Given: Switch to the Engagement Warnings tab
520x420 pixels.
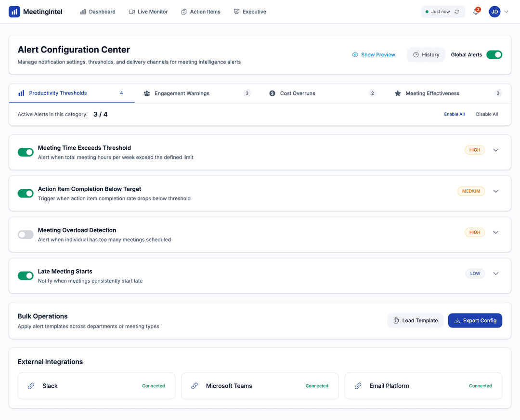Looking at the screenshot, I should 182,93.
